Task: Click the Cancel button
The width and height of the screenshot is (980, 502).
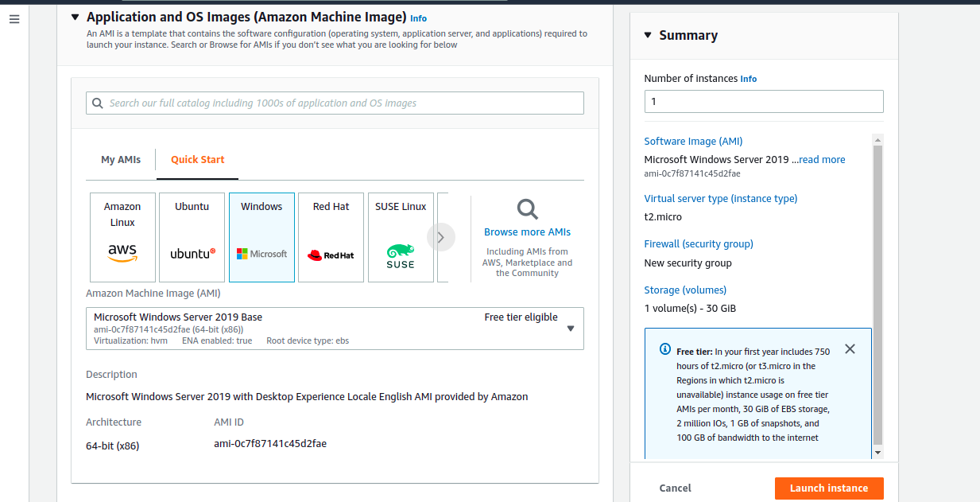Action: pyautogui.click(x=675, y=488)
